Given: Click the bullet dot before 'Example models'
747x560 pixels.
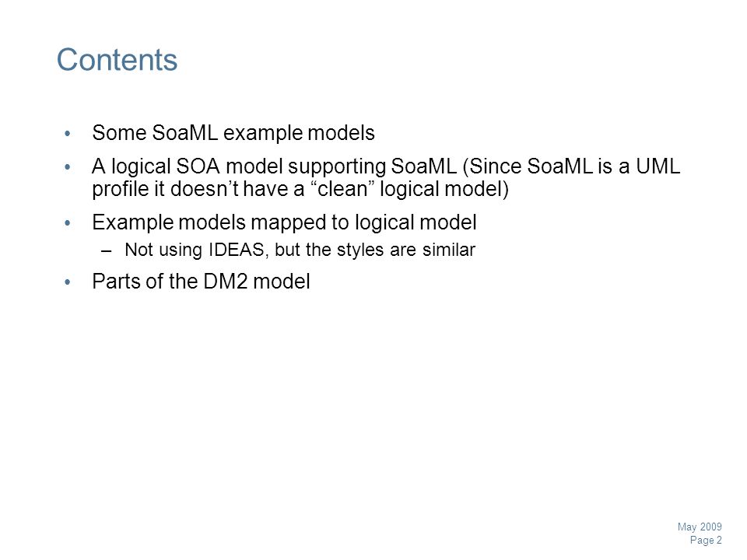Looking at the screenshot, I should point(68,223).
